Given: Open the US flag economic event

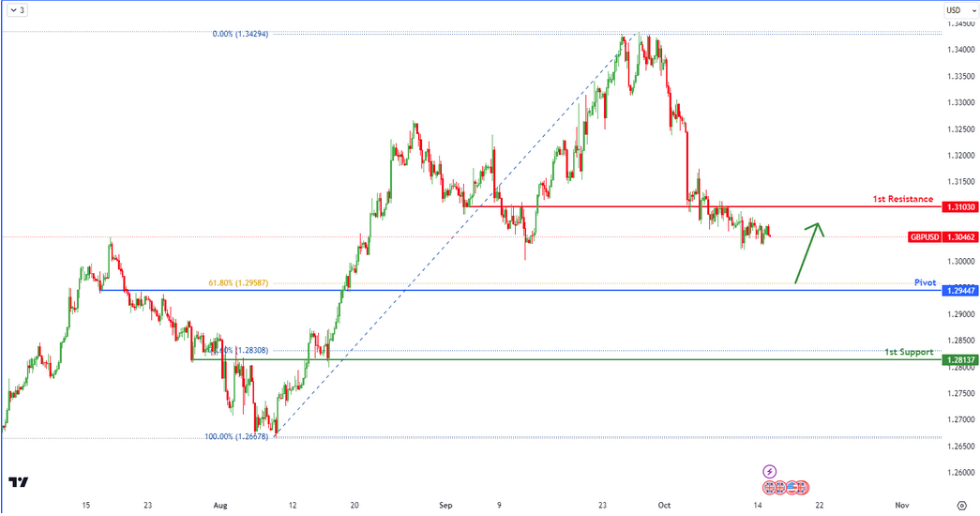Looking at the screenshot, I should 792,487.
